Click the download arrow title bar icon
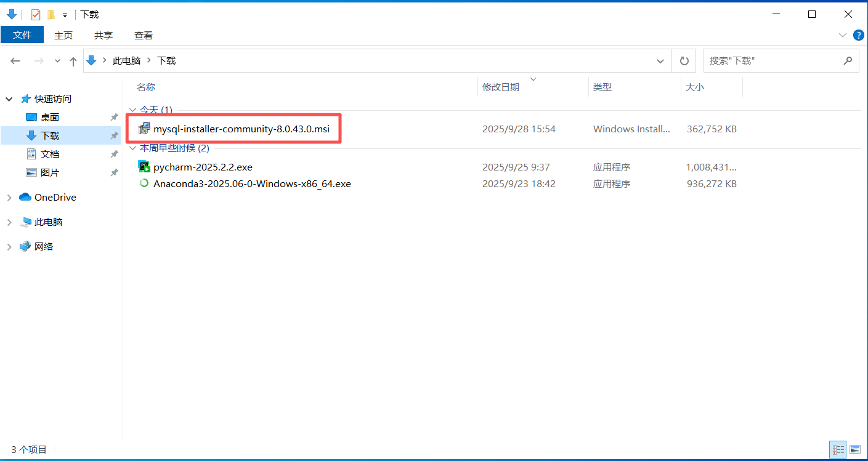 click(11, 14)
